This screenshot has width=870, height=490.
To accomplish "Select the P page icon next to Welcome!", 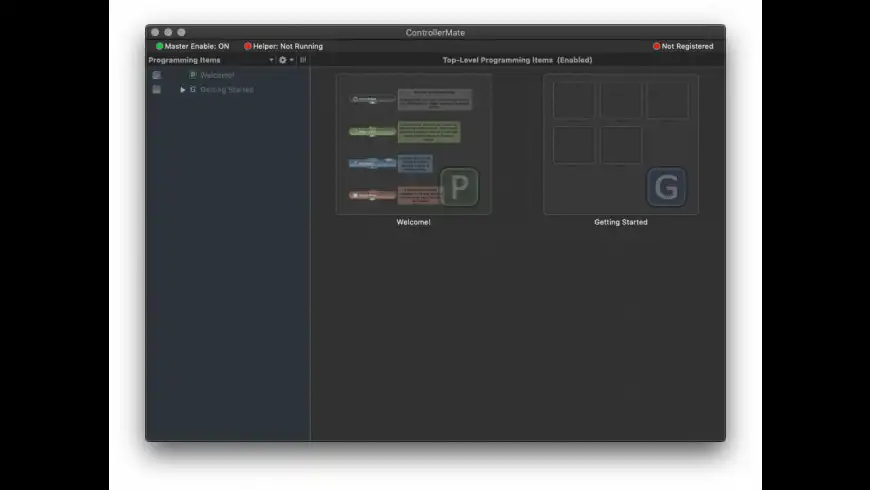I will pyautogui.click(x=193, y=75).
